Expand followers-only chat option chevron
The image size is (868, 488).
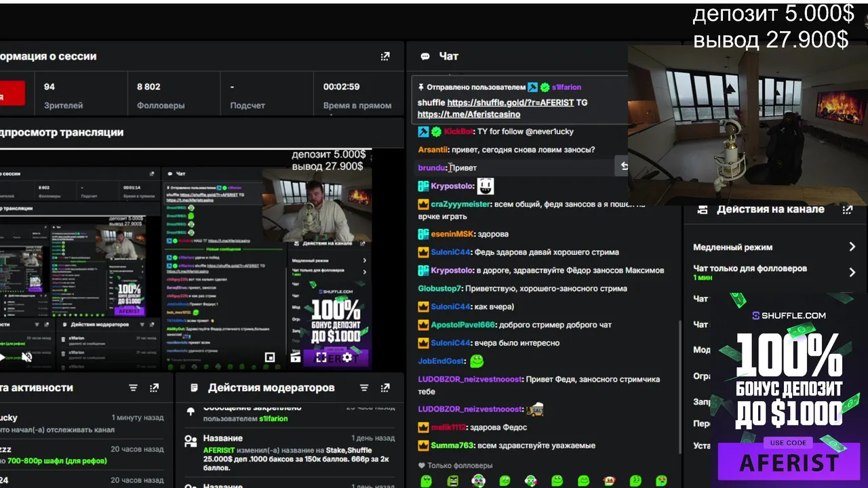tap(852, 272)
